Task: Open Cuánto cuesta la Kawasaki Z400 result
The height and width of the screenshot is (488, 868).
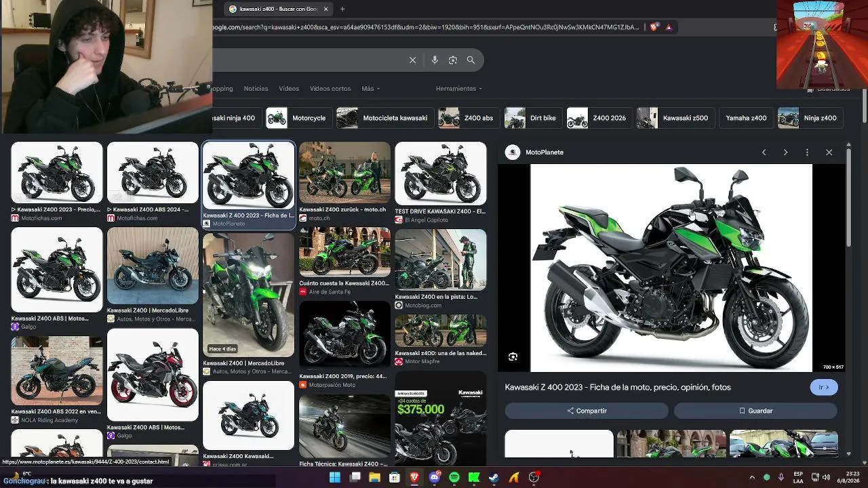Action: click(x=344, y=252)
